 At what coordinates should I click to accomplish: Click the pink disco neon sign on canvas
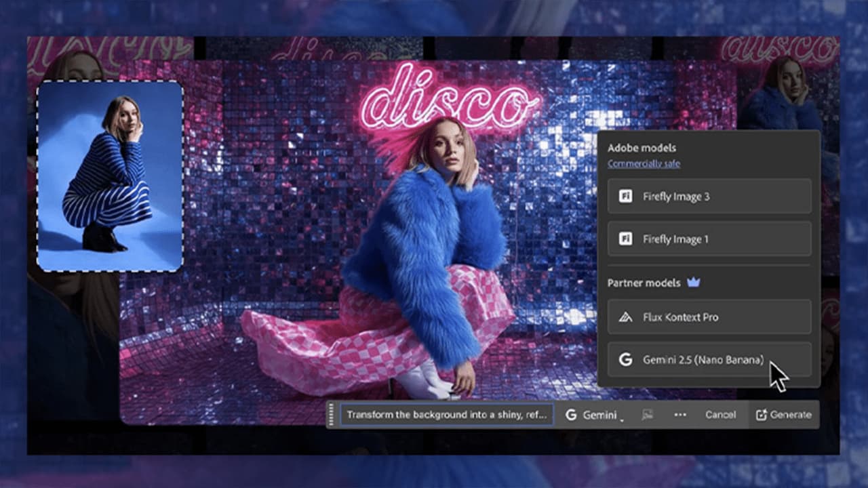click(x=448, y=102)
